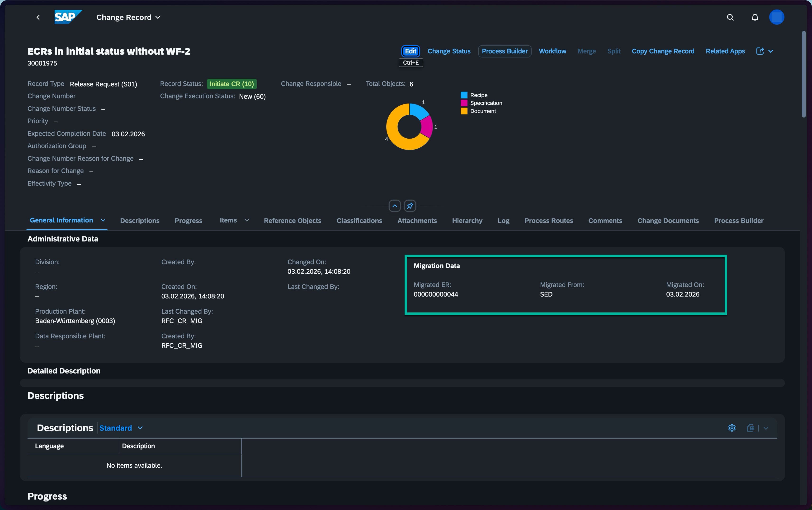Viewport: 812px width, 510px height.
Task: Expand the share options arrow
Action: pyautogui.click(x=771, y=51)
